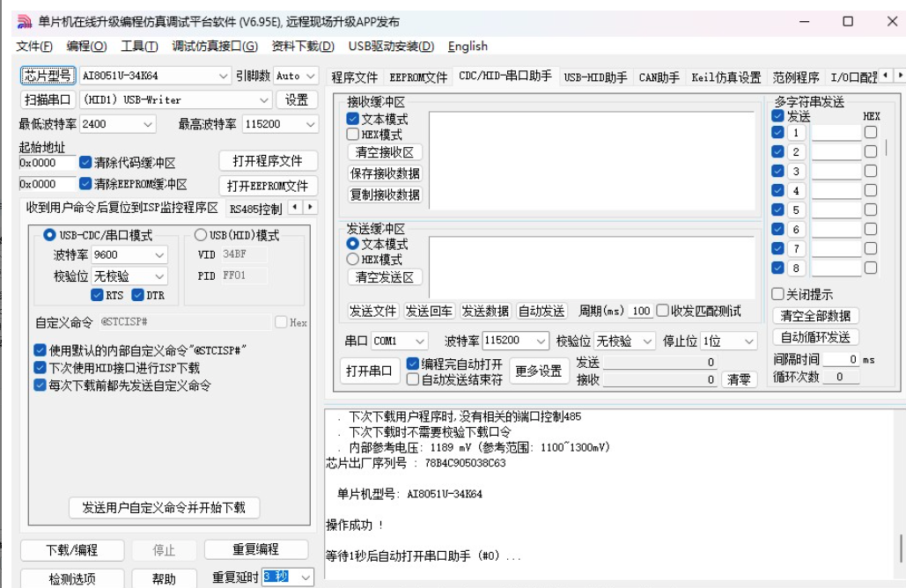The image size is (906, 588).
Task: Switch language via English menu
Action: [x=468, y=46]
